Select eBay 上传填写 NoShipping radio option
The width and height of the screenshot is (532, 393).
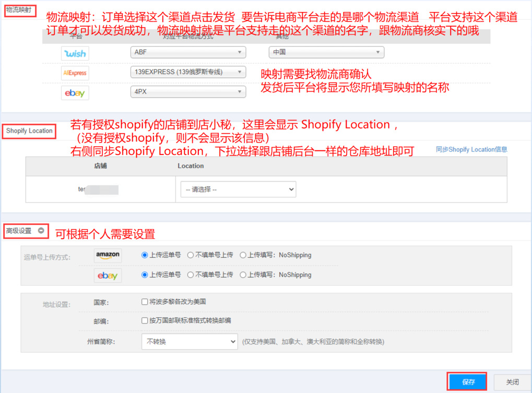click(243, 275)
